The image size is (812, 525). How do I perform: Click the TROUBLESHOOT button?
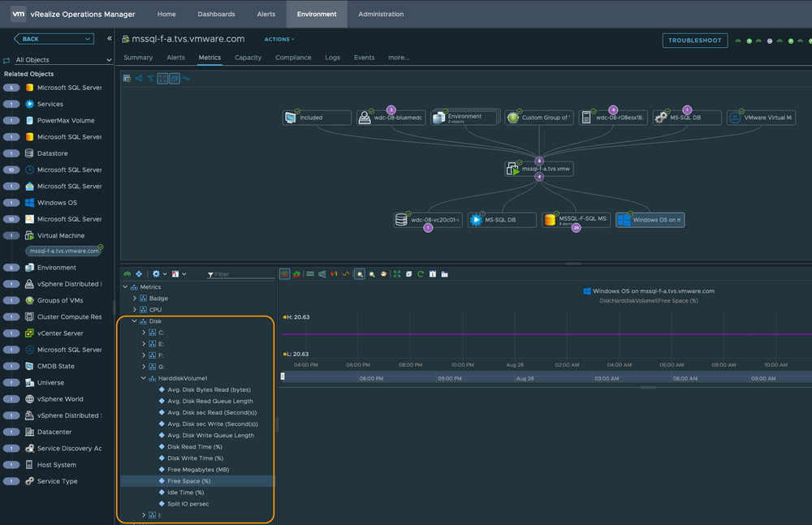click(x=694, y=41)
